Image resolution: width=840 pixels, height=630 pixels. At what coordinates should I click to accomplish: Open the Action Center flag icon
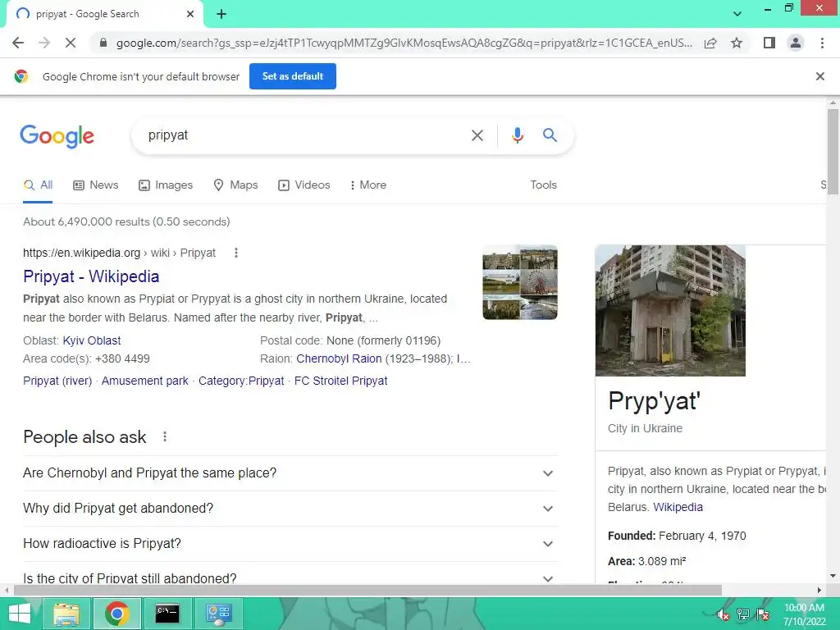pos(763,614)
